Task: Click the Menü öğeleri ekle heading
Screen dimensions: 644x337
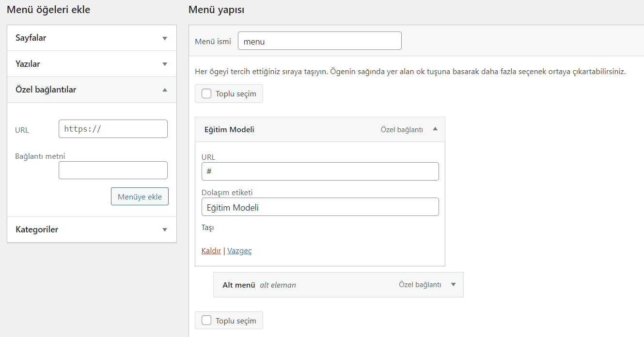Action: click(x=48, y=10)
